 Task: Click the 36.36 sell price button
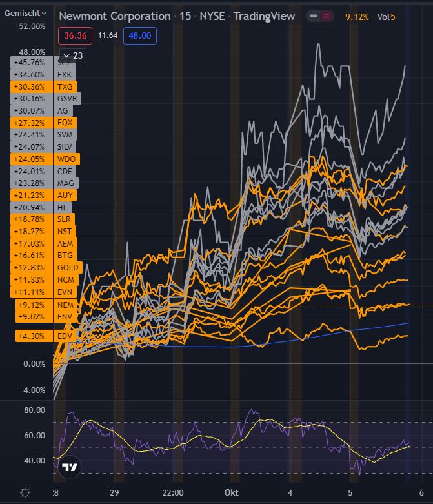76,35
